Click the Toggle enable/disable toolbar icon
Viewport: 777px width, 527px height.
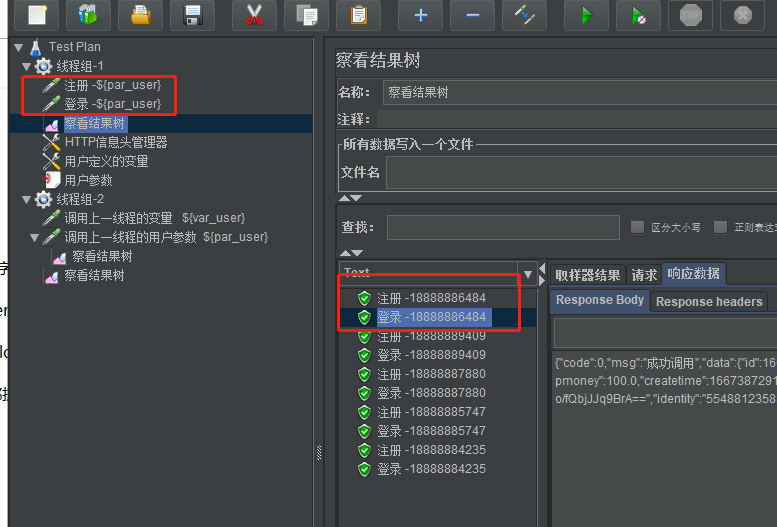524,15
